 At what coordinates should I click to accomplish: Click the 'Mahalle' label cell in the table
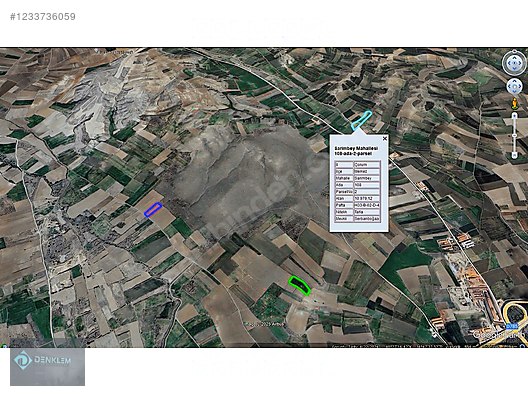click(344, 178)
